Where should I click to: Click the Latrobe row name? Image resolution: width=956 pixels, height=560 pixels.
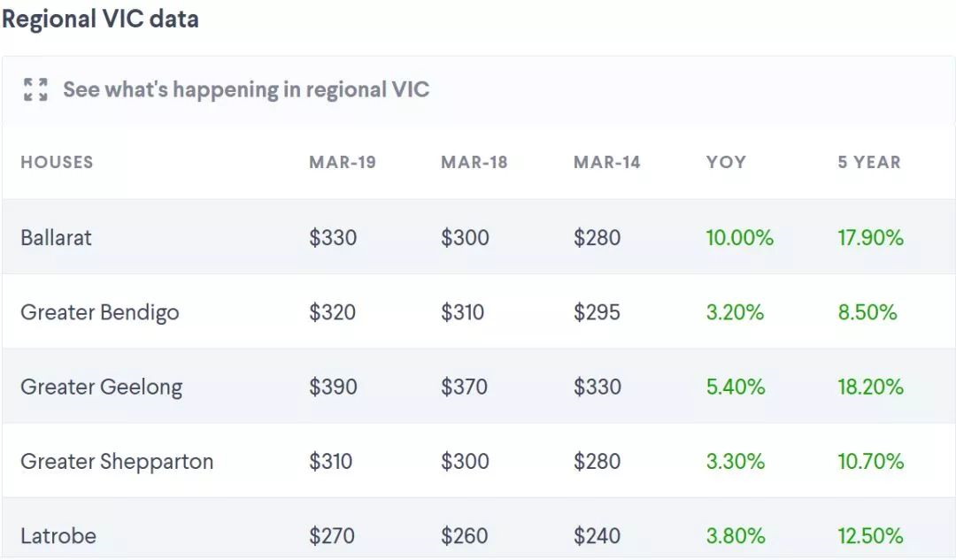[x=58, y=535]
